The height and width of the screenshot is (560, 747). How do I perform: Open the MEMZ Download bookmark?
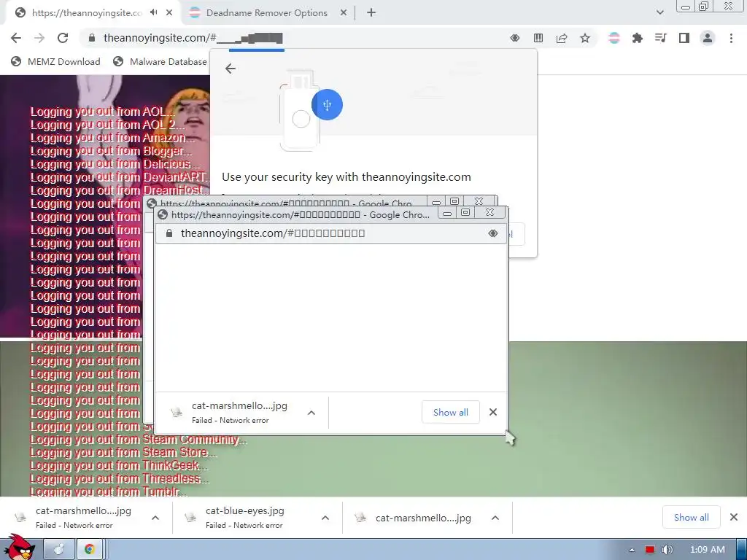coord(55,61)
